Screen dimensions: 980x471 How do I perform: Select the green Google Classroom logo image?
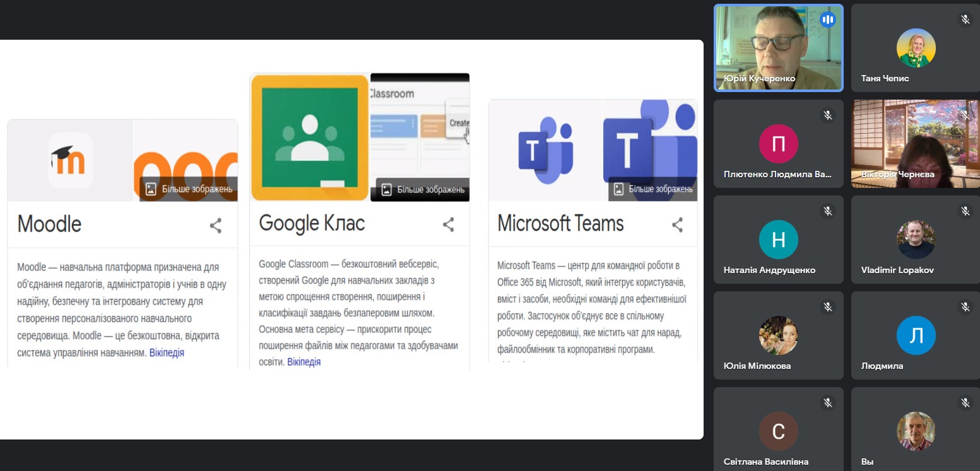click(x=309, y=137)
